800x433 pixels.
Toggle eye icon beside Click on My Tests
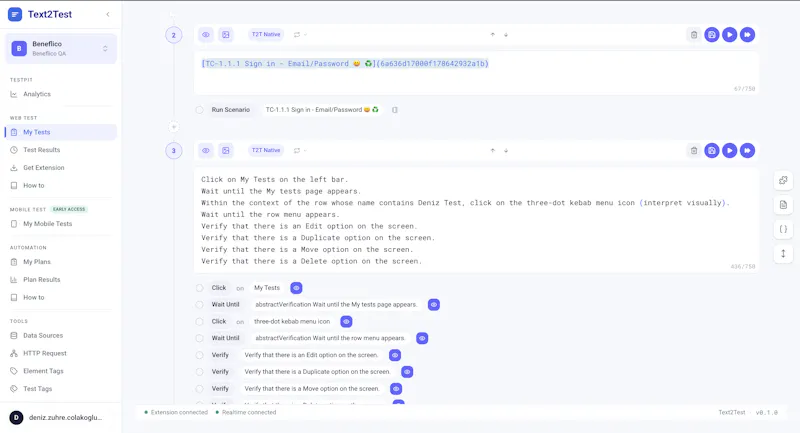[x=296, y=288]
